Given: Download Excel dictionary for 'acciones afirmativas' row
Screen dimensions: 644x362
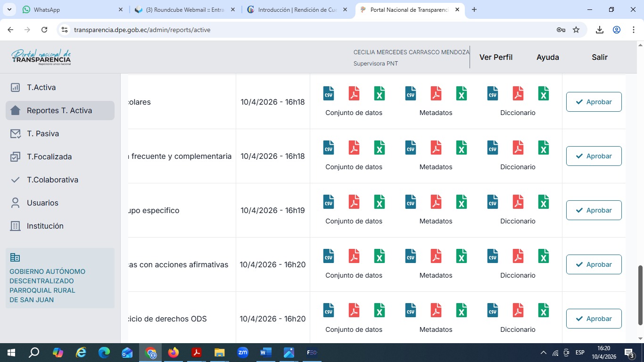Looking at the screenshot, I should pyautogui.click(x=544, y=256).
